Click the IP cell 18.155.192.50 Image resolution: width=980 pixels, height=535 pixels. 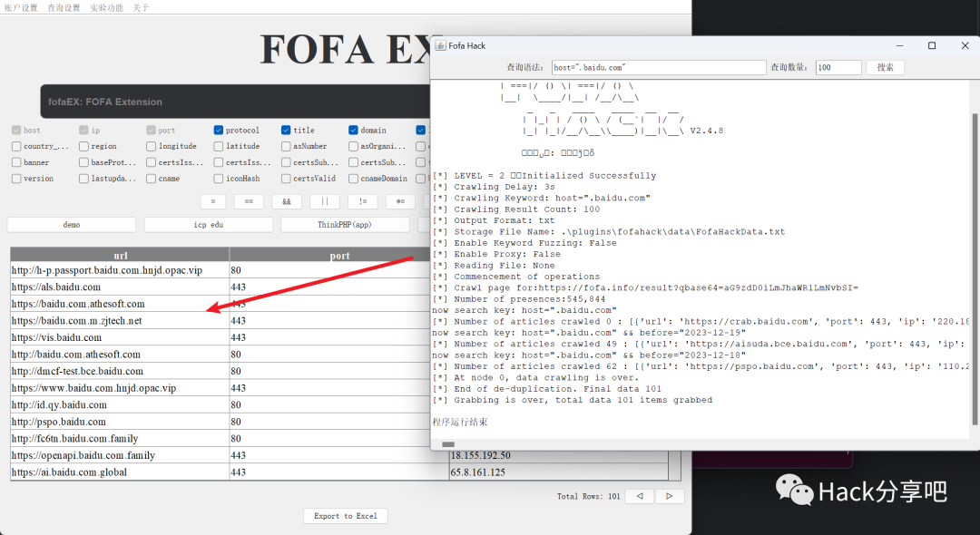pyautogui.click(x=559, y=456)
